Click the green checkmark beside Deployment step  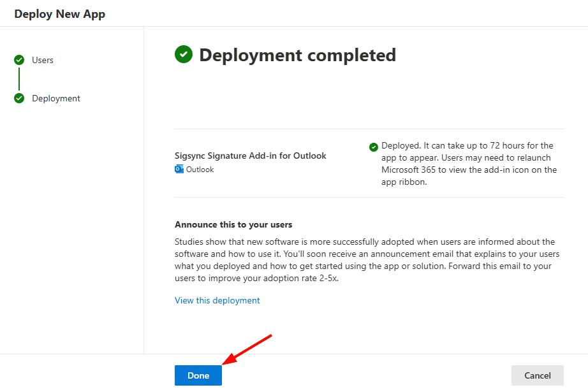pyautogui.click(x=19, y=98)
